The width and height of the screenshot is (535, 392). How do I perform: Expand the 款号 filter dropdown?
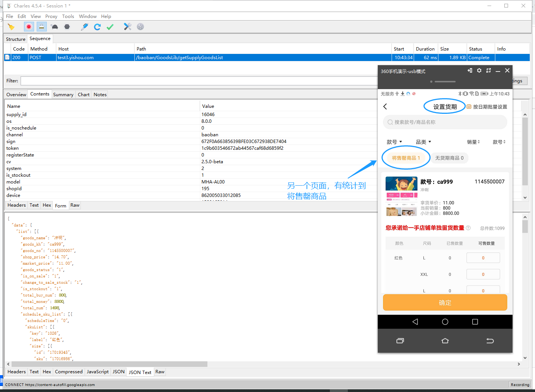pyautogui.click(x=394, y=142)
